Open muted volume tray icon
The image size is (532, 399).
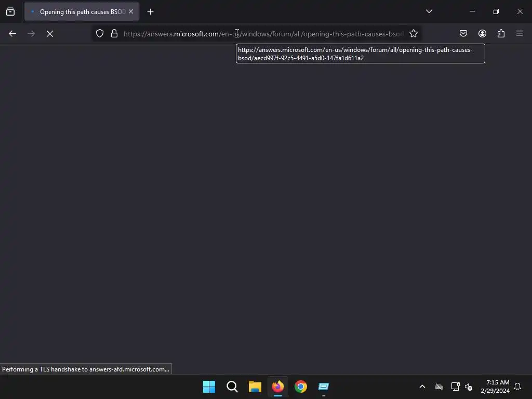point(469,387)
